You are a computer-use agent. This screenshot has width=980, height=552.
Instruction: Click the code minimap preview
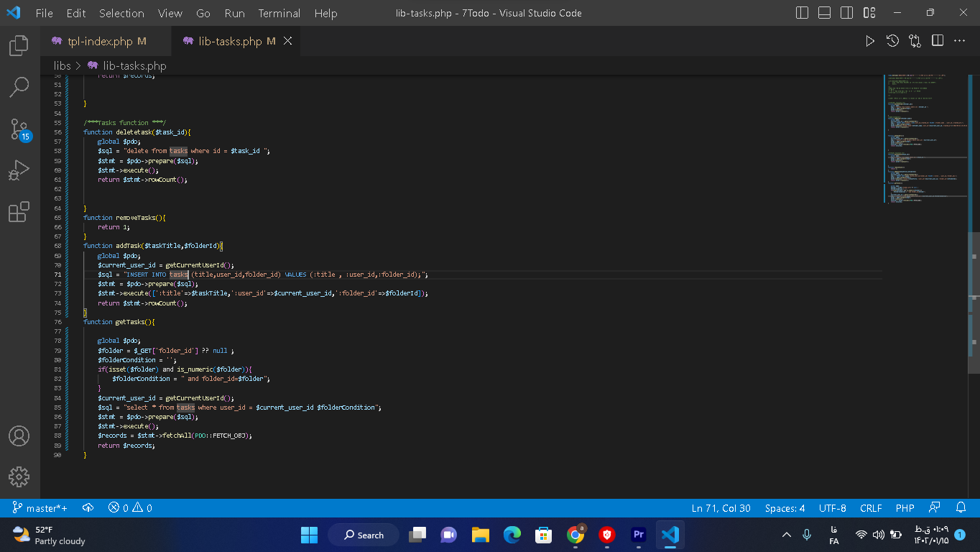pyautogui.click(x=925, y=138)
